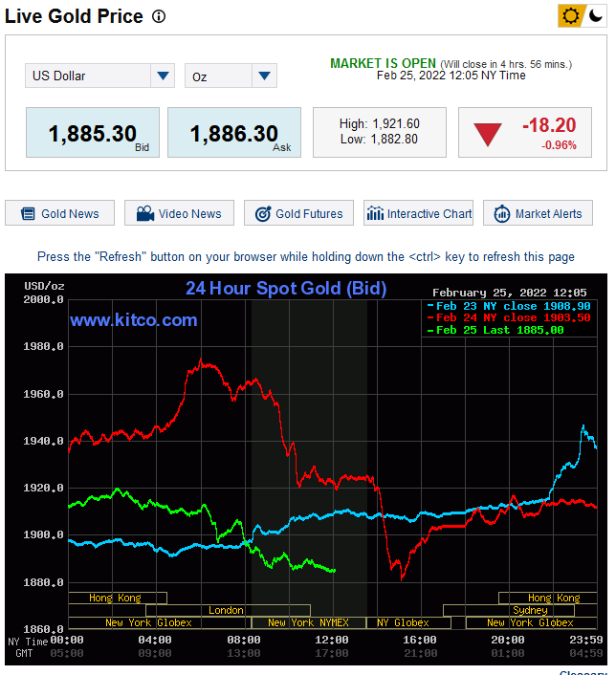This screenshot has height=675, width=616.
Task: Open the Video News button
Action: (x=179, y=212)
